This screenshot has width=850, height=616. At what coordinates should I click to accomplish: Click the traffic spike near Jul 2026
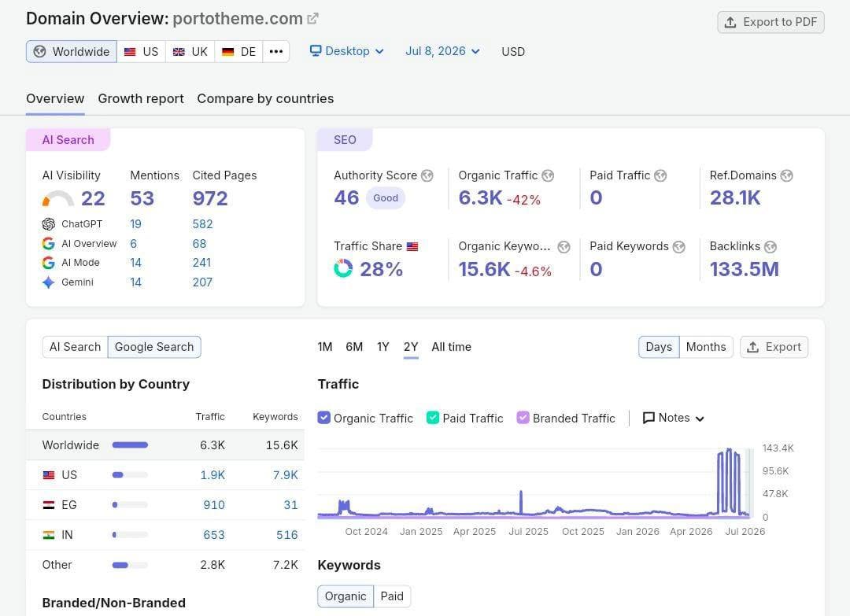pyautogui.click(x=729, y=481)
